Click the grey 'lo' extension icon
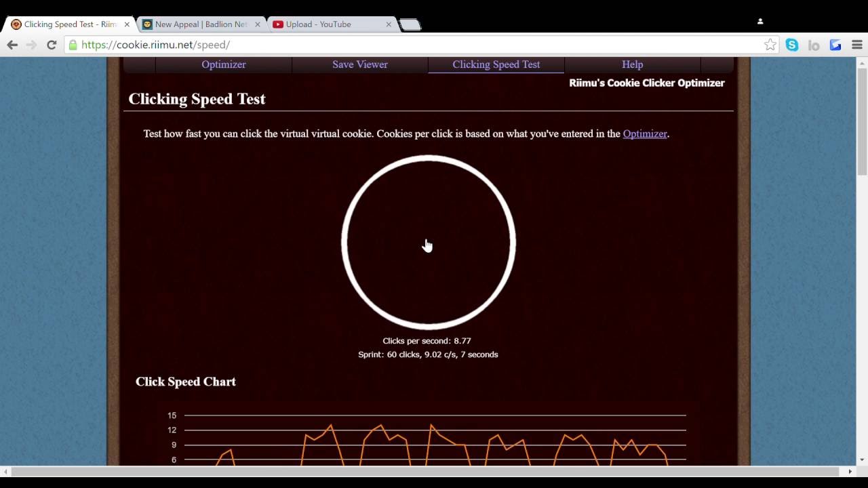Viewport: 868px width, 488px height. pyautogui.click(x=814, y=45)
